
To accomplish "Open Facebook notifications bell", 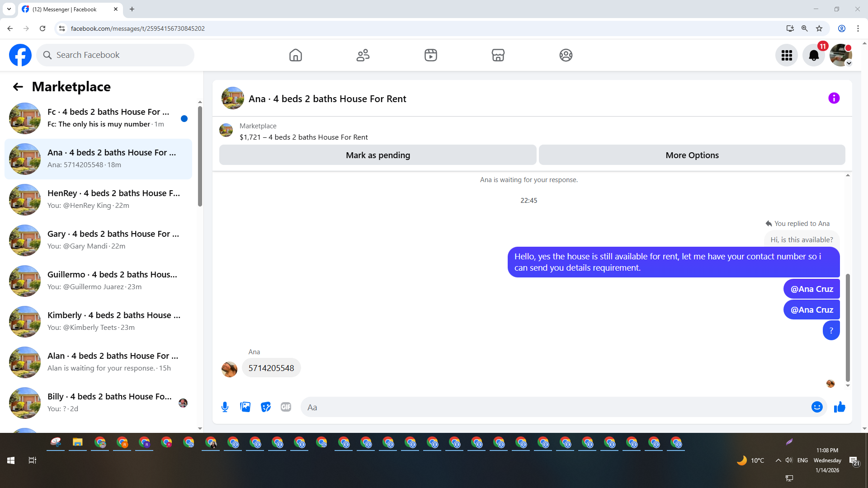I will (813, 55).
